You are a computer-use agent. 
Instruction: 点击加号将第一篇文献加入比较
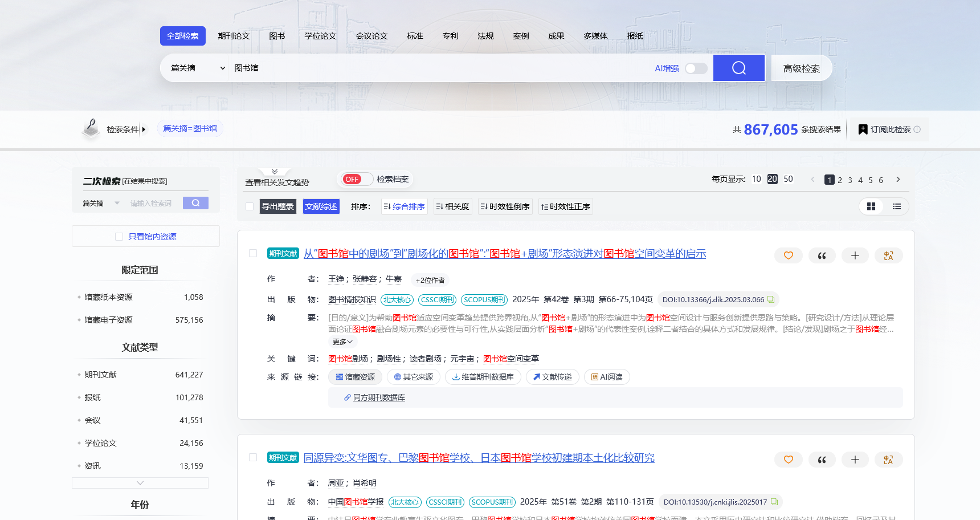(855, 255)
